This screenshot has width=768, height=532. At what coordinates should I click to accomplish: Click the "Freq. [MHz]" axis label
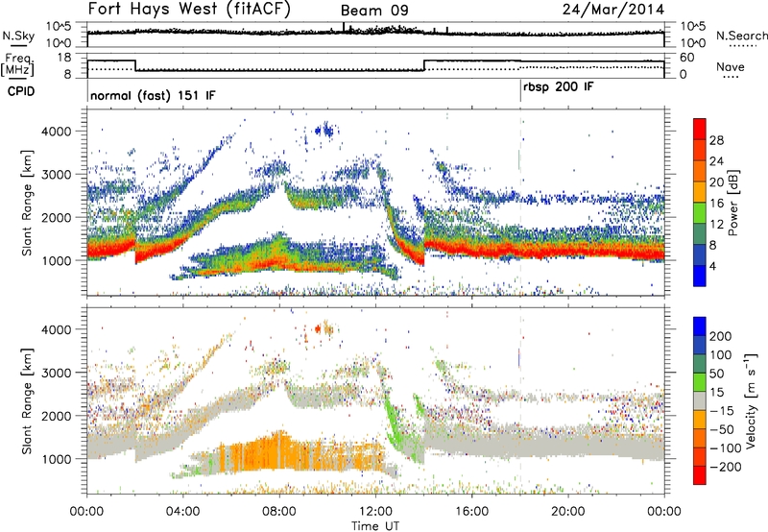click(18, 65)
